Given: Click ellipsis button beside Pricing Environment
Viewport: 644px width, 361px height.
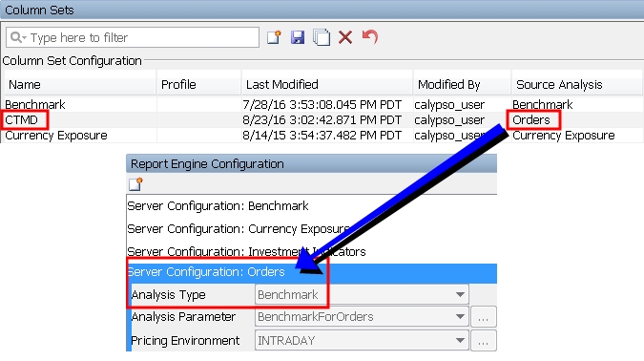Looking at the screenshot, I should 484,340.
